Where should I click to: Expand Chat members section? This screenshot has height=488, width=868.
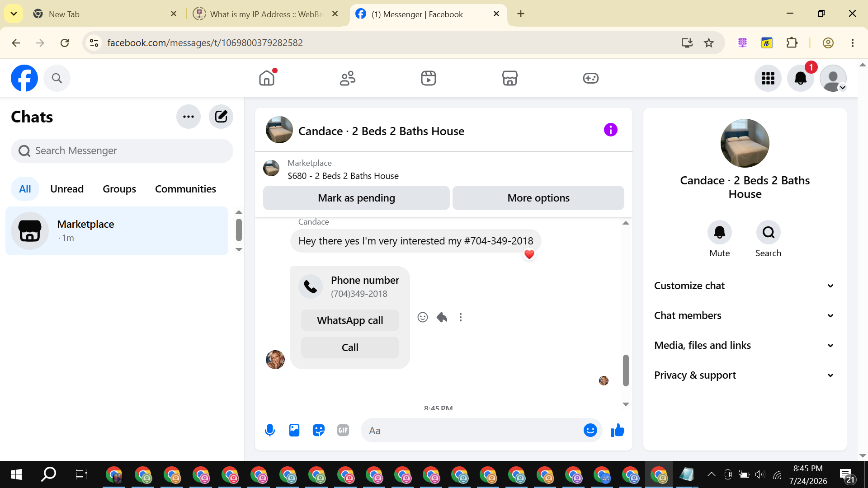coord(745,315)
